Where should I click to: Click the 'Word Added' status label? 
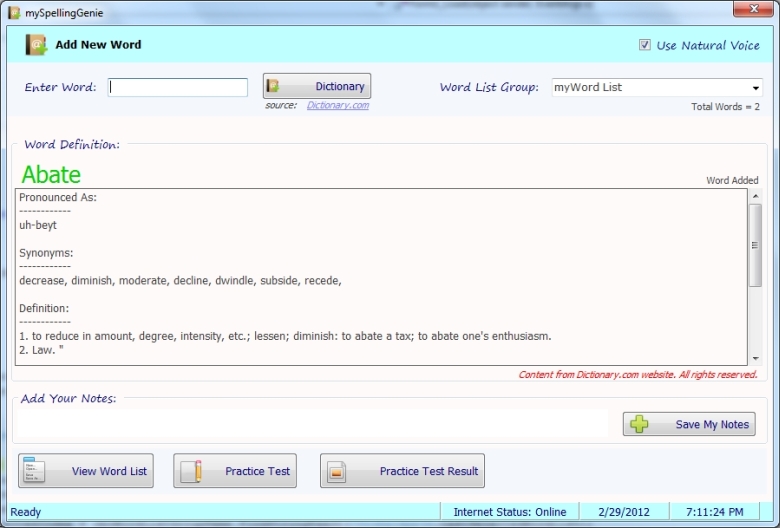732,180
